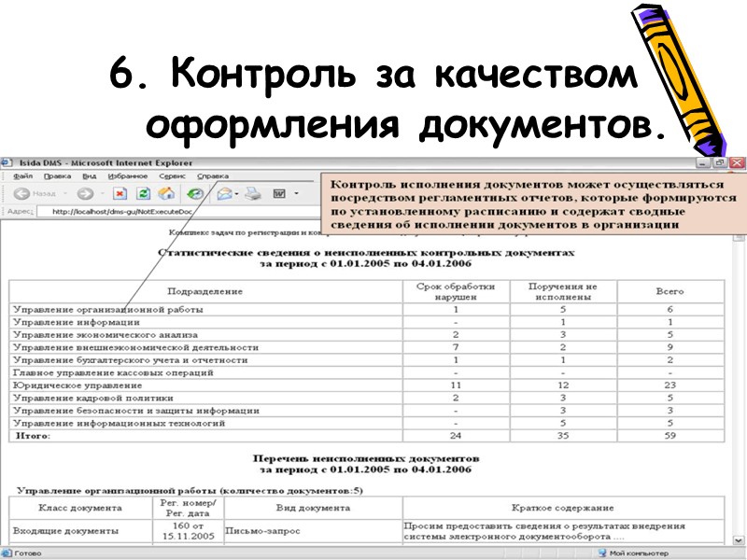Click the Всего column header
The width and height of the screenshot is (747, 560).
click(669, 291)
